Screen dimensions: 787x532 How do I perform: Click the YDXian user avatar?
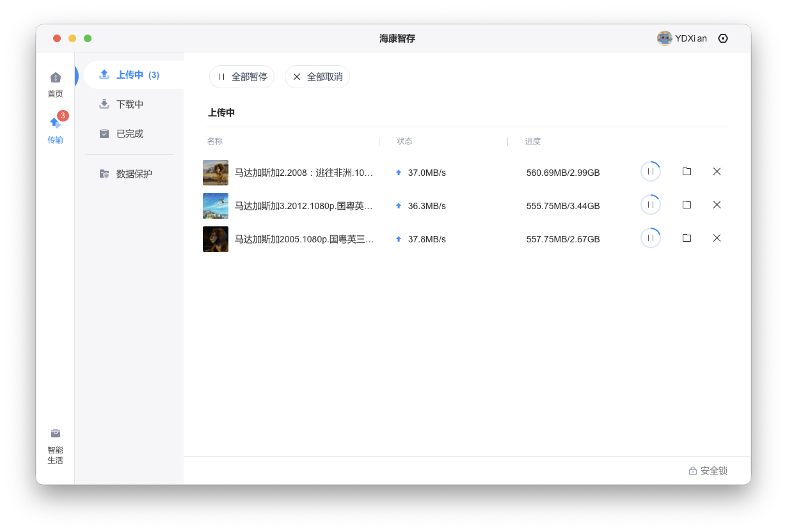coord(664,38)
